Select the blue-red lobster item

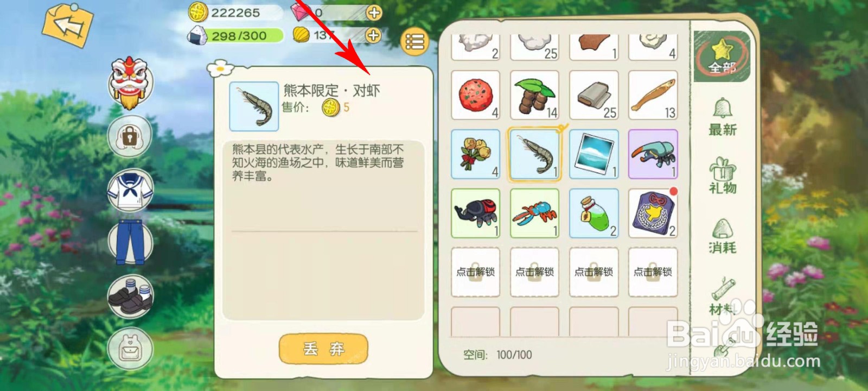tap(535, 213)
